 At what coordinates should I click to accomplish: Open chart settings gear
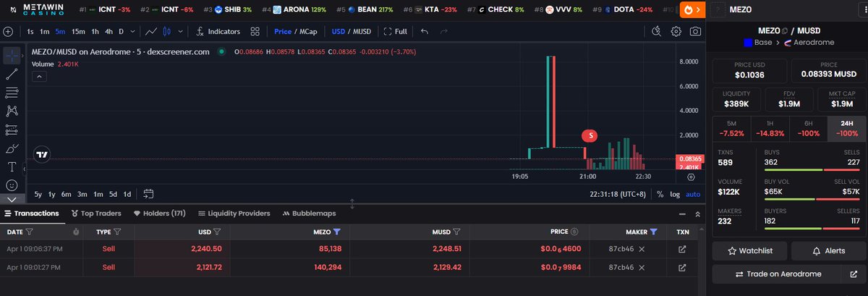click(x=676, y=31)
